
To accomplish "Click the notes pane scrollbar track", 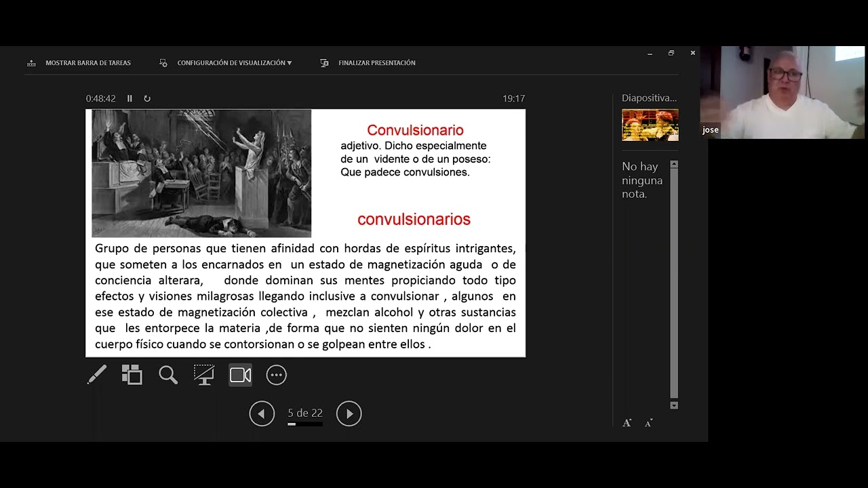I will 674,283.
